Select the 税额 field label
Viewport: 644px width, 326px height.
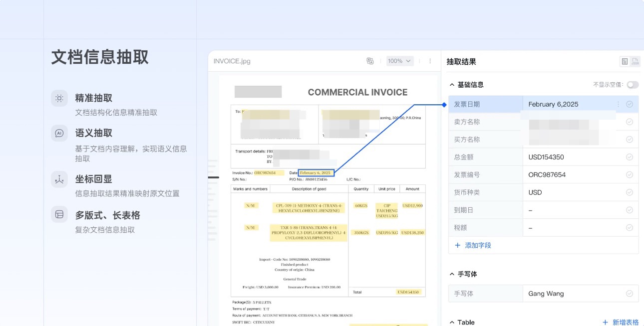pyautogui.click(x=460, y=228)
